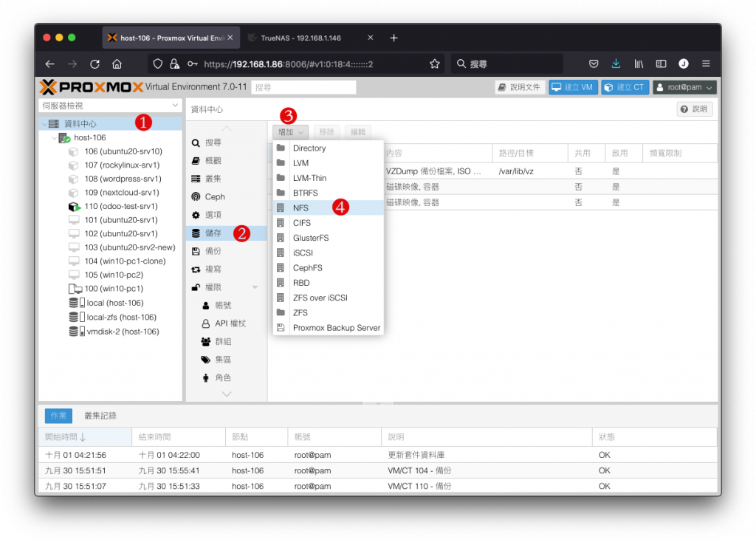Click the 建立 VM button

pos(573,87)
